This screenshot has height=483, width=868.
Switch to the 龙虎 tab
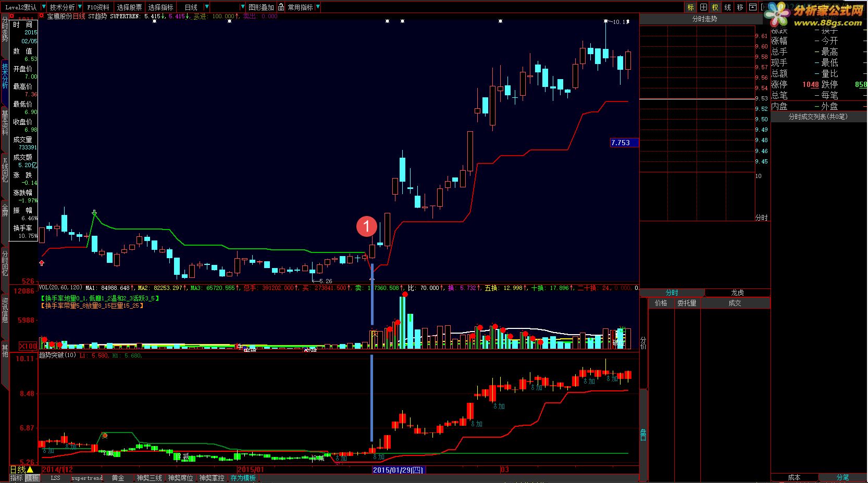click(737, 293)
